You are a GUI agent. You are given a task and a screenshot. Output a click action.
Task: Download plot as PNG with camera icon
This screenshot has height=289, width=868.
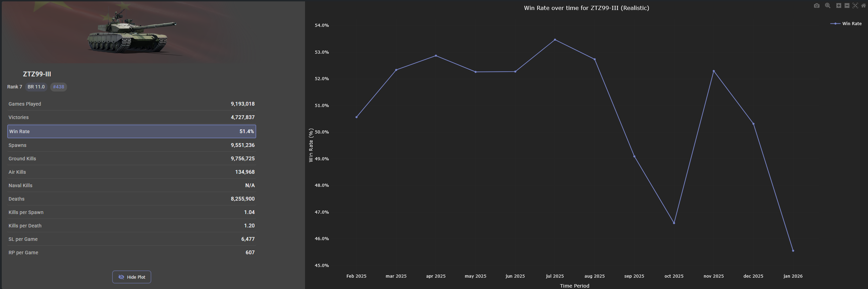[x=817, y=6]
